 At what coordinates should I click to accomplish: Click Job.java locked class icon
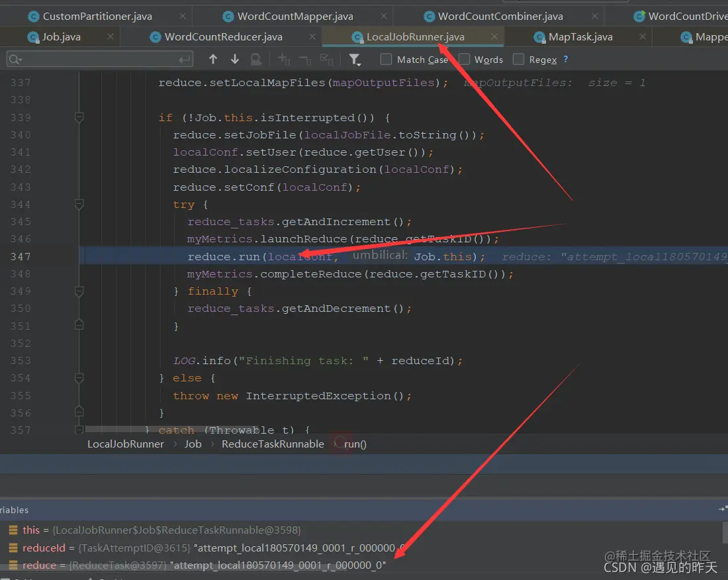point(33,37)
